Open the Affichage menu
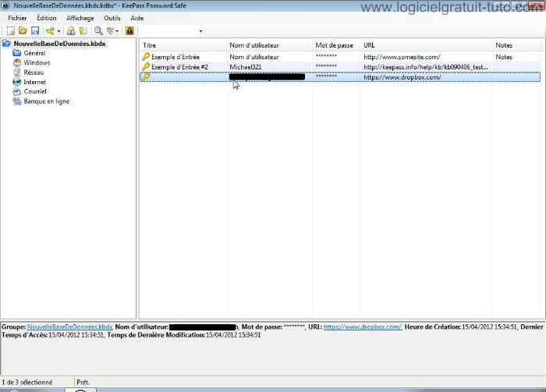The height and width of the screenshot is (392, 546). (x=80, y=18)
